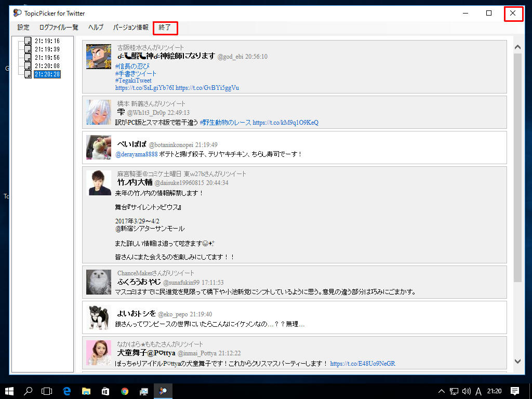Click the @Wh1t3_Dr0p tweet avatar
Image resolution: width=532 pixels, height=399 pixels.
(99, 112)
